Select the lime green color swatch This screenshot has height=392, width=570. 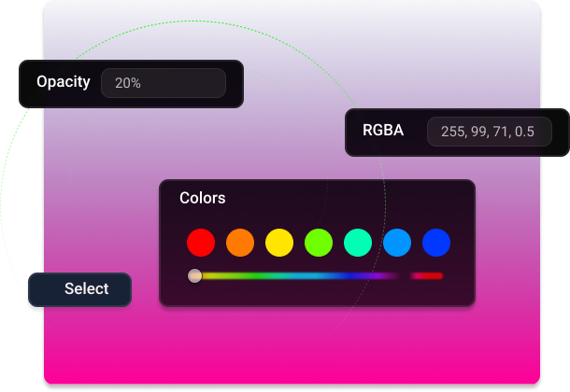coord(319,243)
